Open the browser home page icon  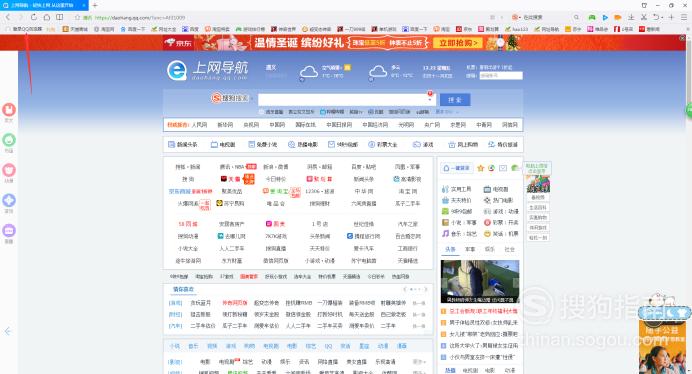tap(46, 17)
